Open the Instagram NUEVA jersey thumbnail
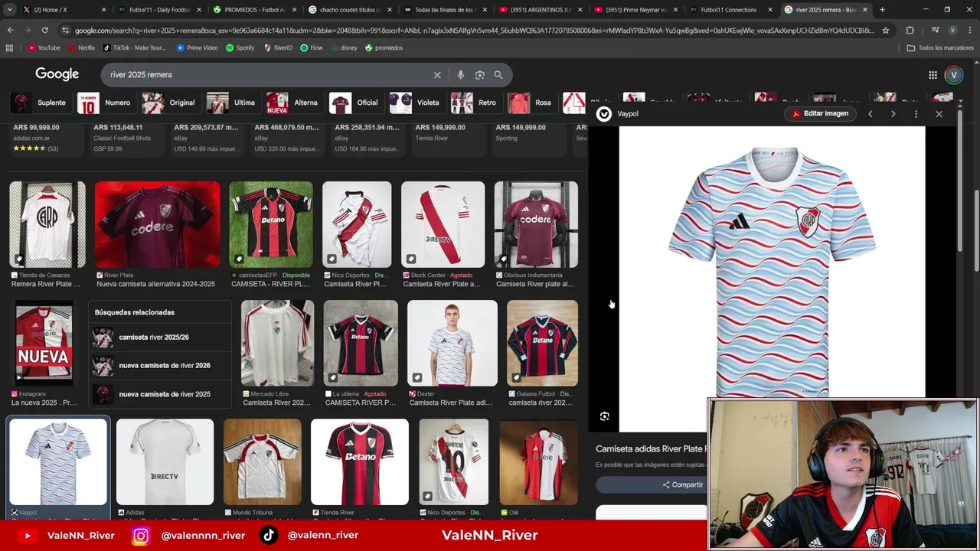980x551 pixels. 44,344
